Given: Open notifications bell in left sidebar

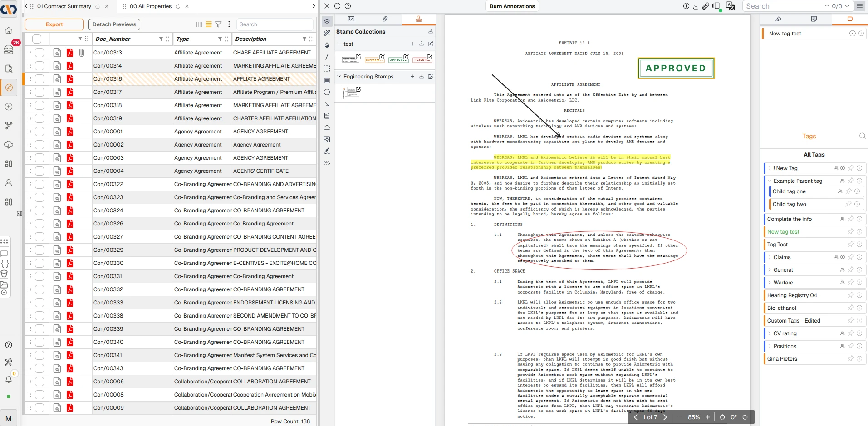Looking at the screenshot, I should click(x=9, y=379).
